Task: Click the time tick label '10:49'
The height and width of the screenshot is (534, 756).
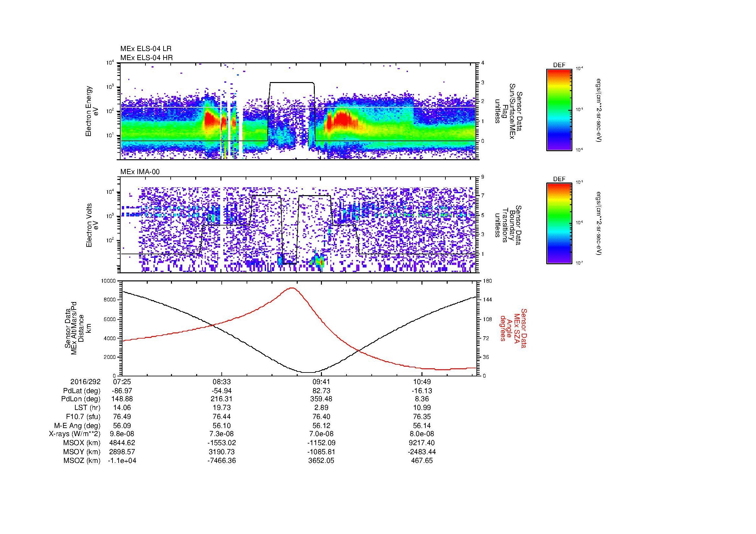Action: click(422, 382)
